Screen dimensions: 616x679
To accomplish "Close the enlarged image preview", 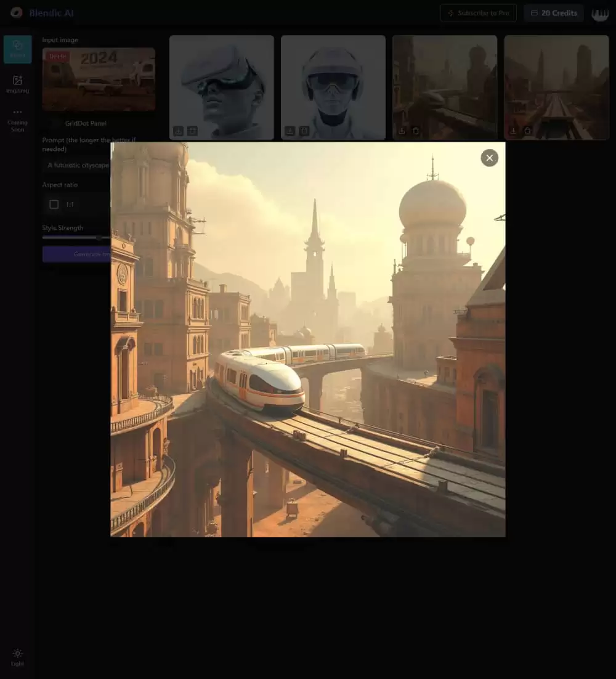I will (489, 158).
